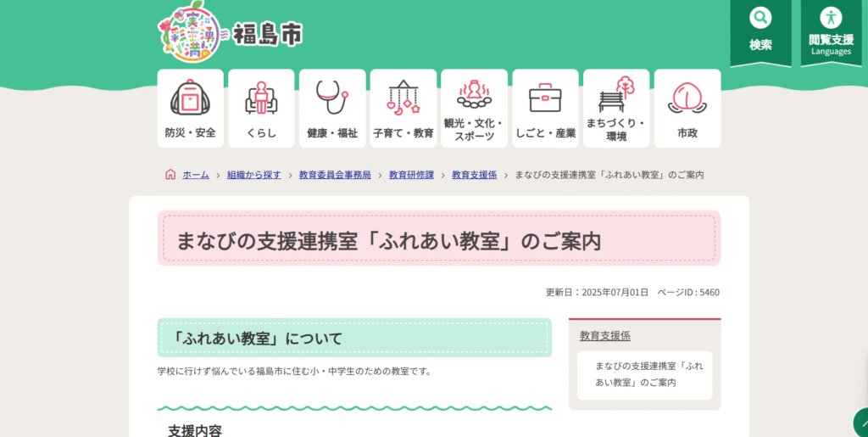Screen dimensions: 868x437
Task: Go to 教育研修課 breadcrumb link
Action: point(411,175)
